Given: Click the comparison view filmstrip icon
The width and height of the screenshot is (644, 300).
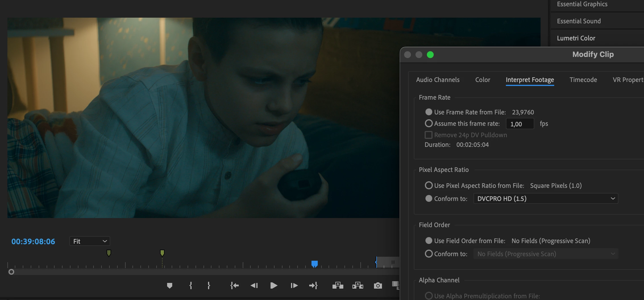Looking at the screenshot, I should click(x=395, y=285).
